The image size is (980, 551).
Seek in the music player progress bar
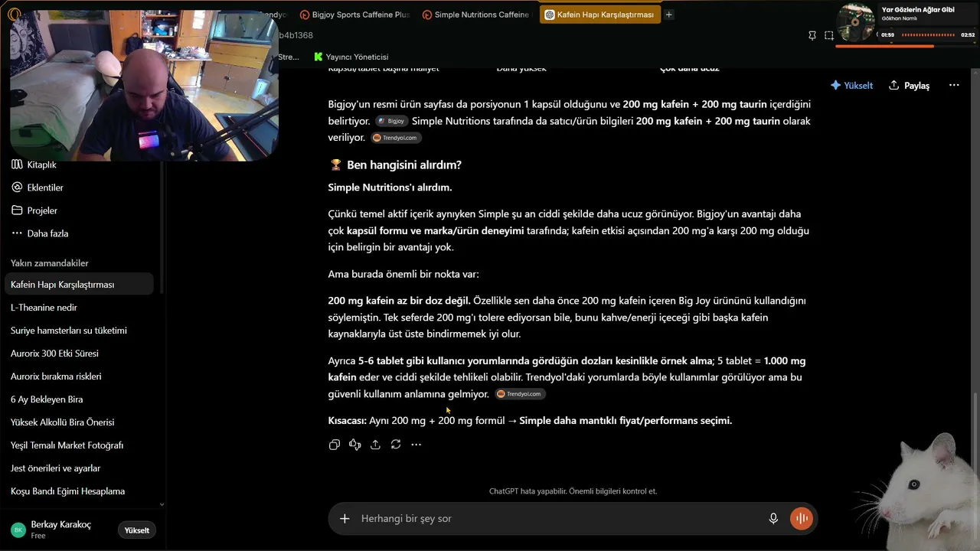tap(905, 47)
